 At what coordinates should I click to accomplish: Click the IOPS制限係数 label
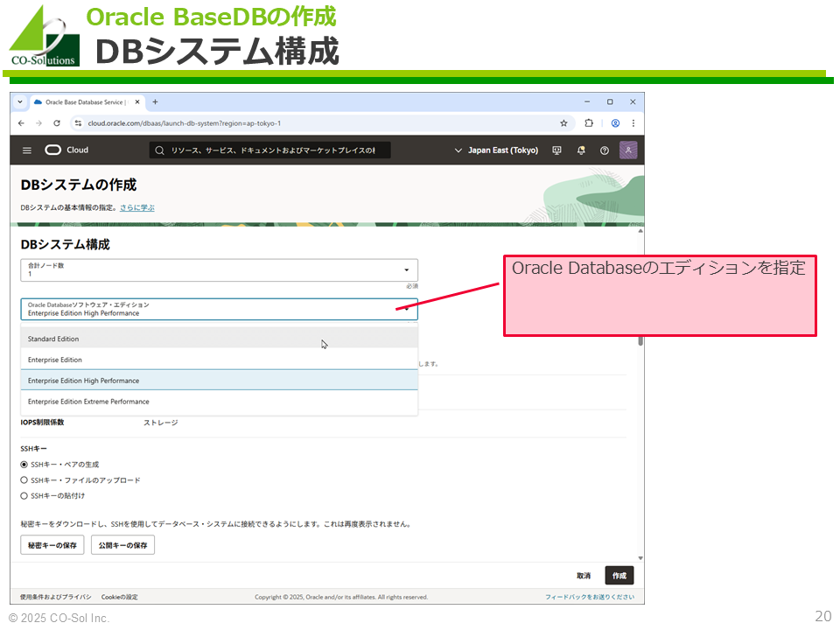[42, 422]
